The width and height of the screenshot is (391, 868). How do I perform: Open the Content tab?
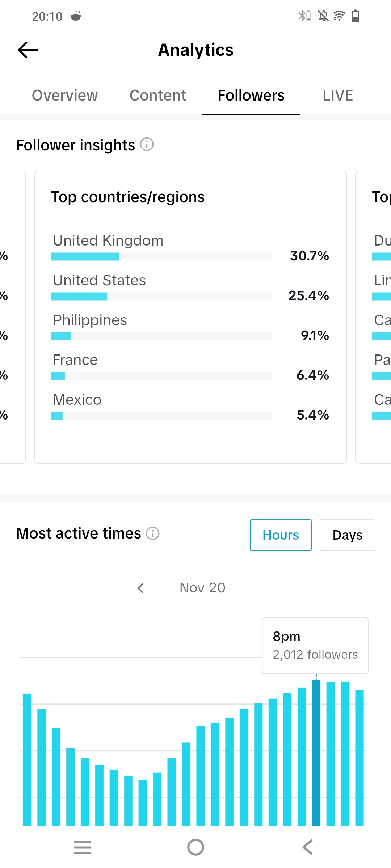(x=158, y=95)
